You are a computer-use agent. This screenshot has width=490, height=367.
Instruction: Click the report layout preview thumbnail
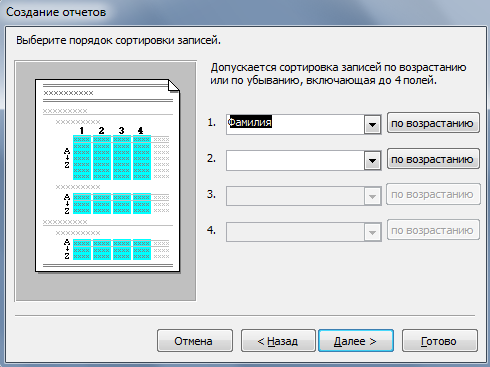tap(106, 181)
